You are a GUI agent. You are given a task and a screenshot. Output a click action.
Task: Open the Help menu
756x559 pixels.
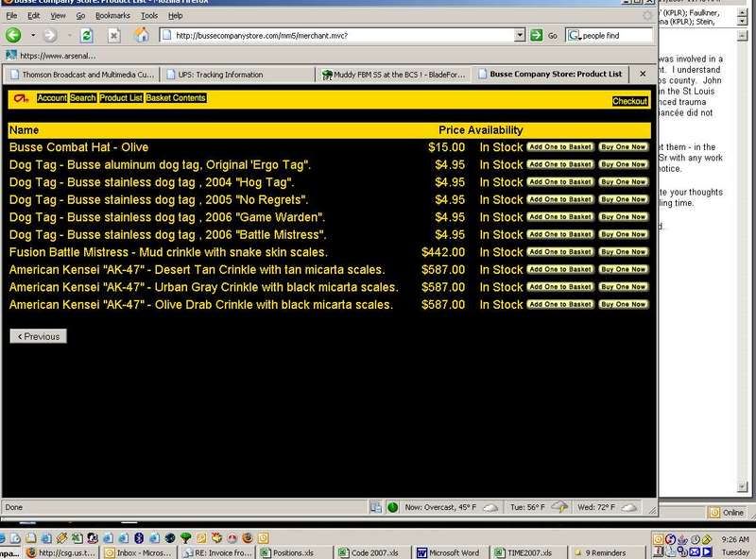coord(176,15)
